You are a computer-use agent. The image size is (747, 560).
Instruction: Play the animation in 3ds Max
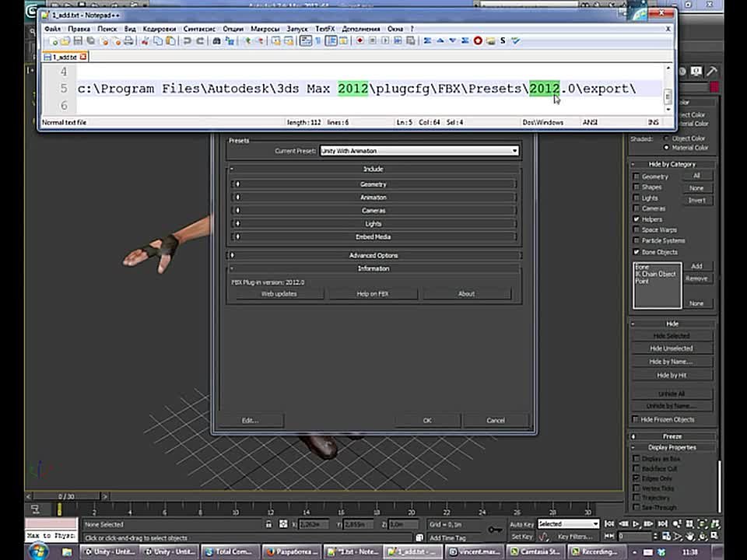pyautogui.click(x=636, y=523)
